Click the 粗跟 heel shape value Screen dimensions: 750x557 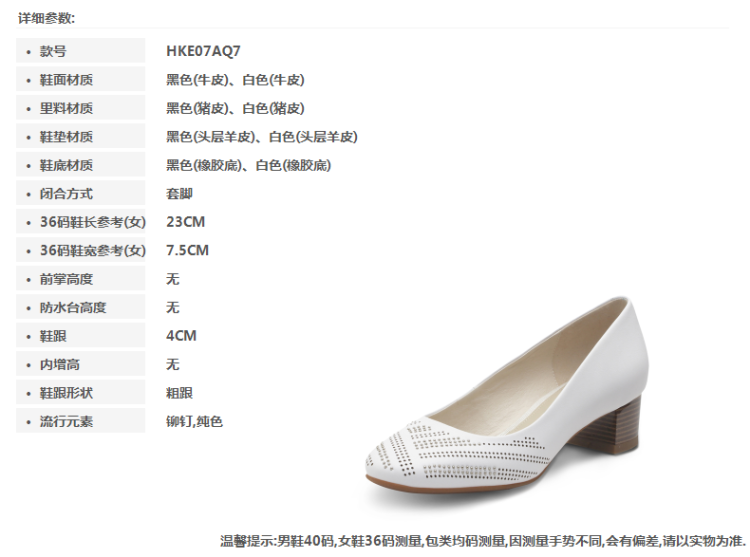coord(179,393)
